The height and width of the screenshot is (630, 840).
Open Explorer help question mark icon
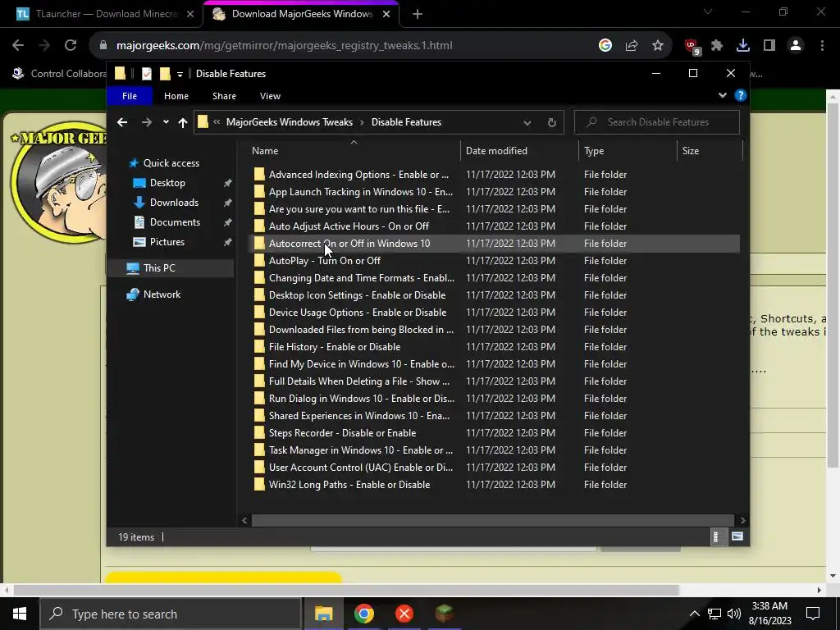[741, 95]
